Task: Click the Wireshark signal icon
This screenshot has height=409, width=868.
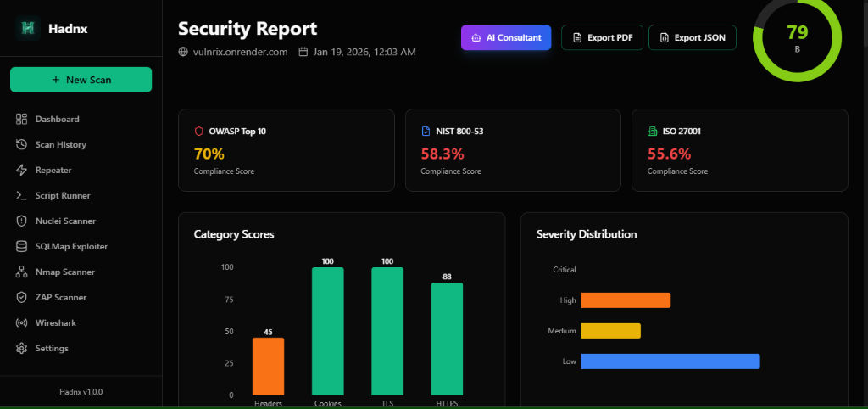Action: click(x=22, y=323)
